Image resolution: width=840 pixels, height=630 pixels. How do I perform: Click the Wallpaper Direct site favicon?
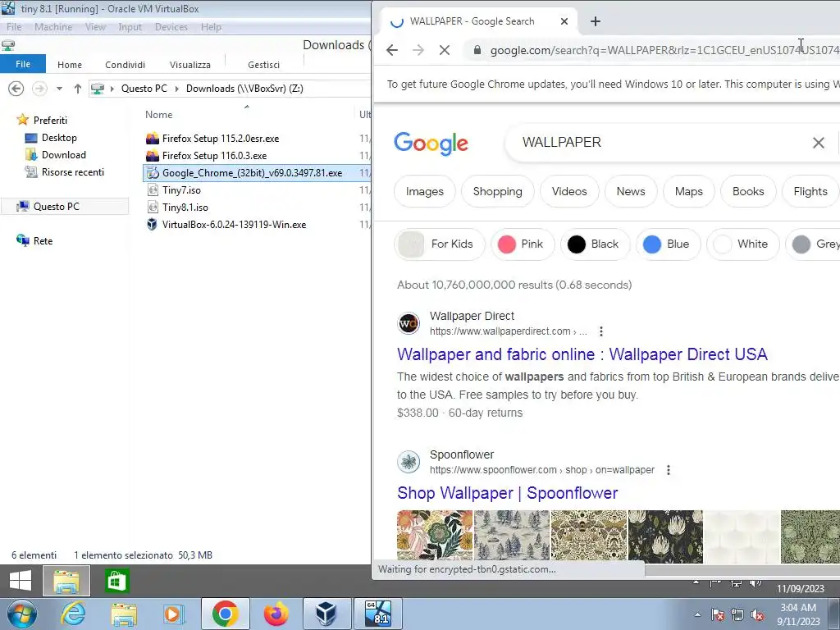pos(409,323)
